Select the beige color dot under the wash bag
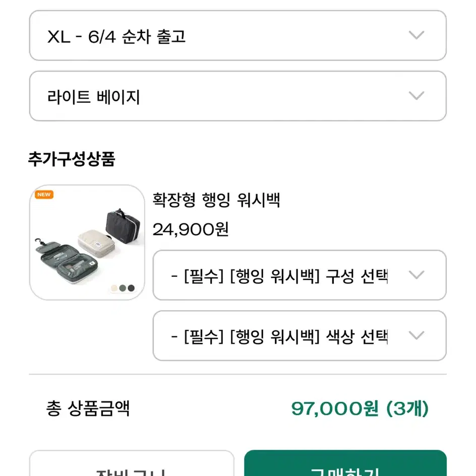The image size is (476, 476). coord(114,288)
